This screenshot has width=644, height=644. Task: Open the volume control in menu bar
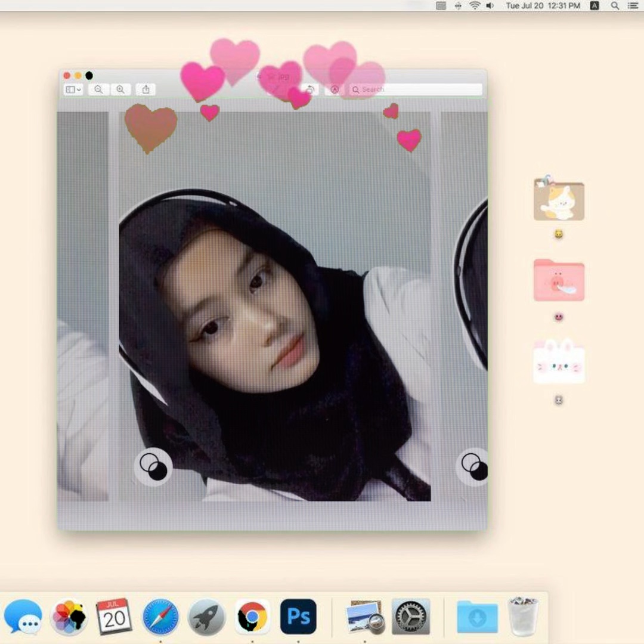490,5
